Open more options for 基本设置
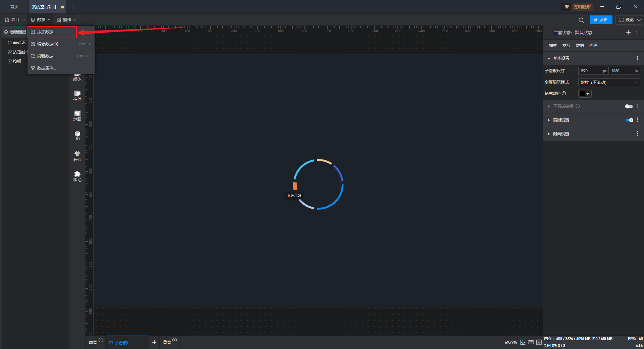The image size is (644, 349). [637, 58]
